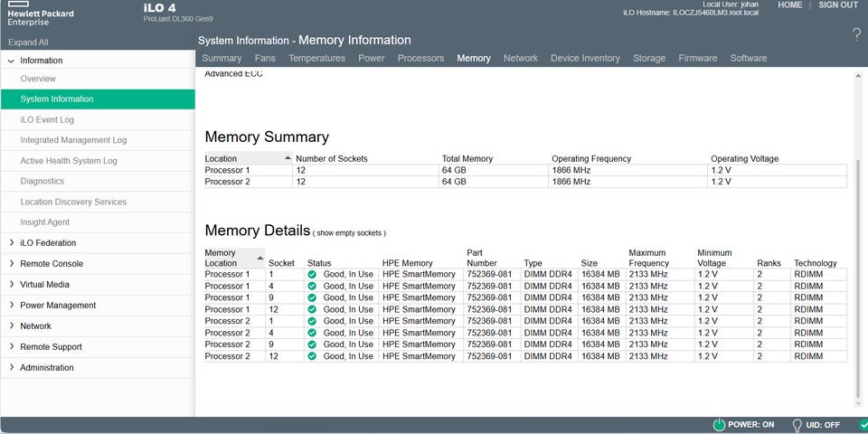Click status icon for Processor 1 socket 12
This screenshot has width=868, height=434.
tap(312, 309)
